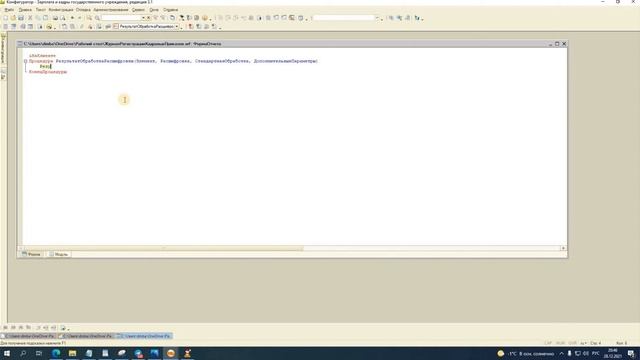Select the highlighted third window tab in the bottom bar
The image size is (640, 360).
tap(144, 336)
